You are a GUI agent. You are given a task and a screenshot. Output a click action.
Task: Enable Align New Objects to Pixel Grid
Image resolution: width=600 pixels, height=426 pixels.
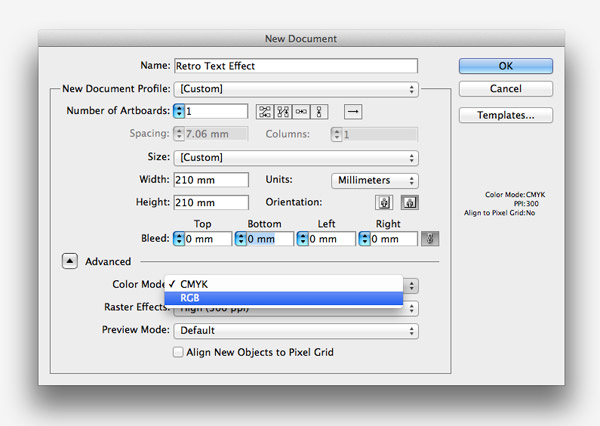click(x=179, y=352)
